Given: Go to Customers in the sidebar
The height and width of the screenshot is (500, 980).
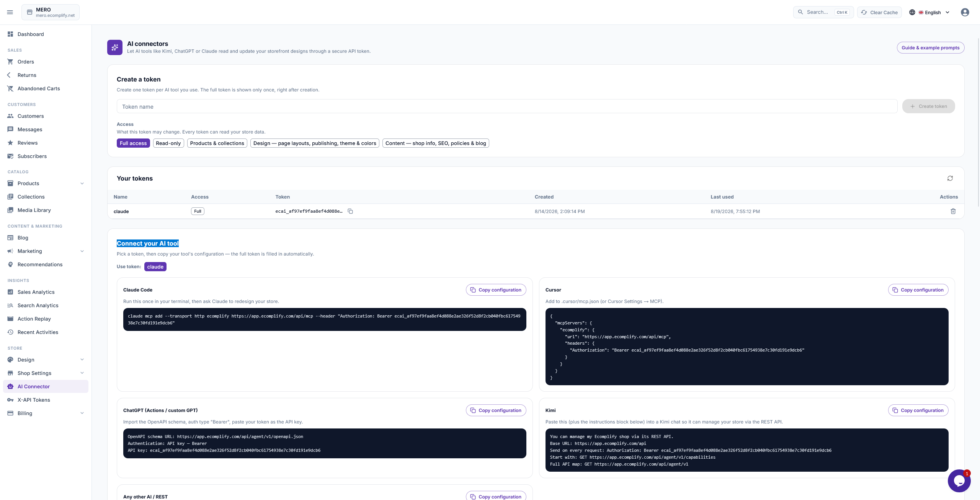Looking at the screenshot, I should [46, 116].
